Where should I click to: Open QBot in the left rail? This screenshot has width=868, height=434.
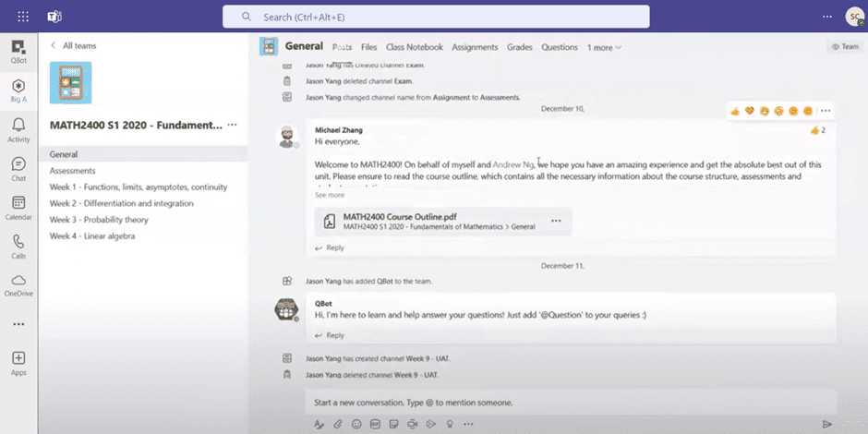click(x=18, y=52)
